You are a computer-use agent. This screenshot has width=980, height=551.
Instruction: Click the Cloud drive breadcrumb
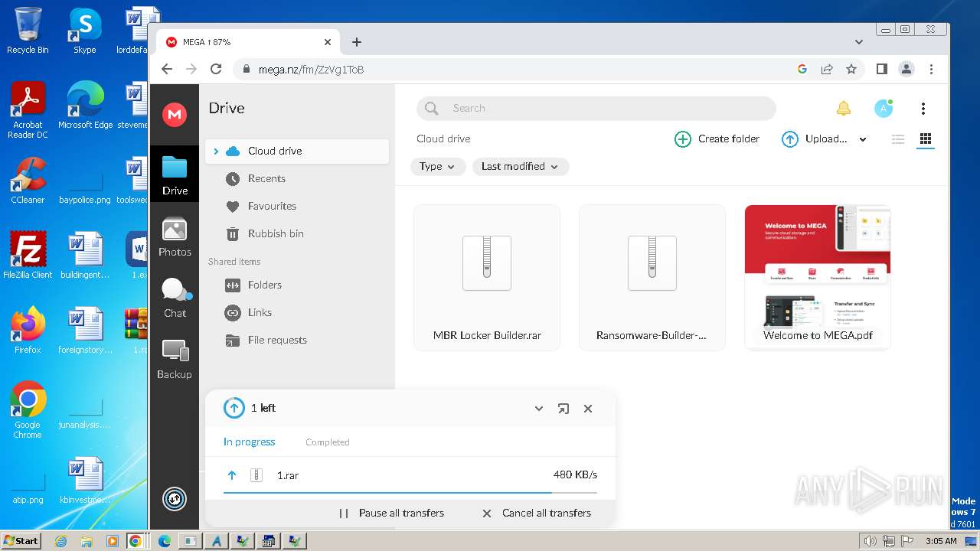pos(443,139)
